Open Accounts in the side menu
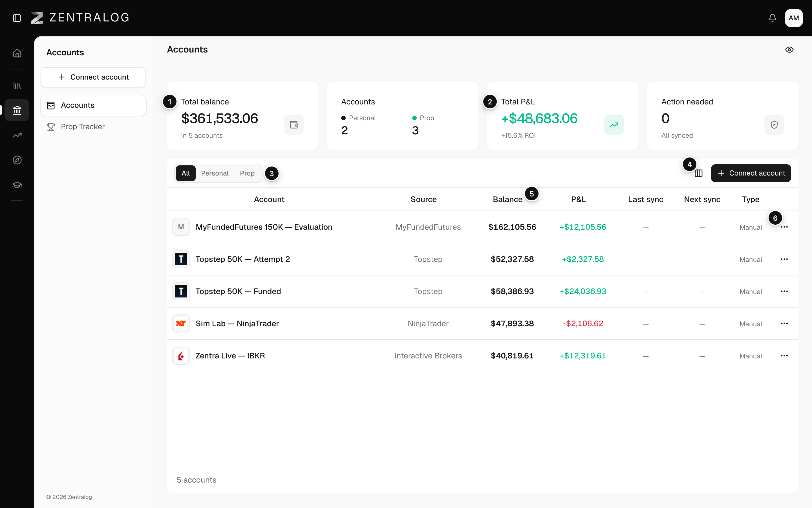This screenshot has width=812, height=508. click(93, 106)
